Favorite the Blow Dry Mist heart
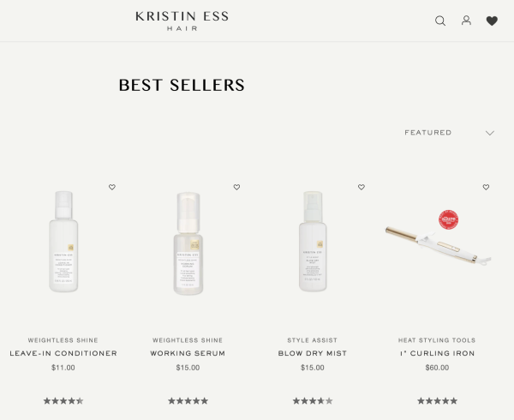514x420 pixels. pos(362,187)
